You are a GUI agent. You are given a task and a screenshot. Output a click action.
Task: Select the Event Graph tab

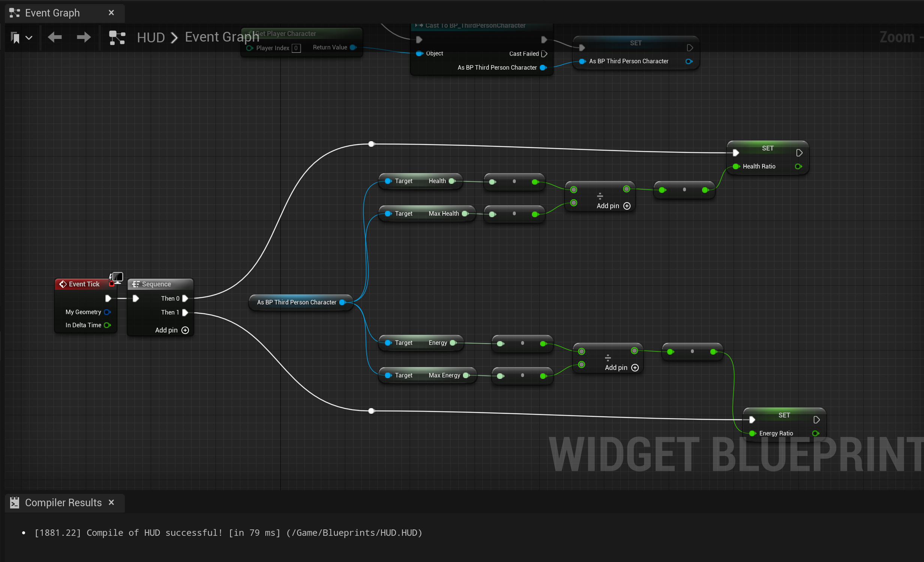(x=52, y=13)
